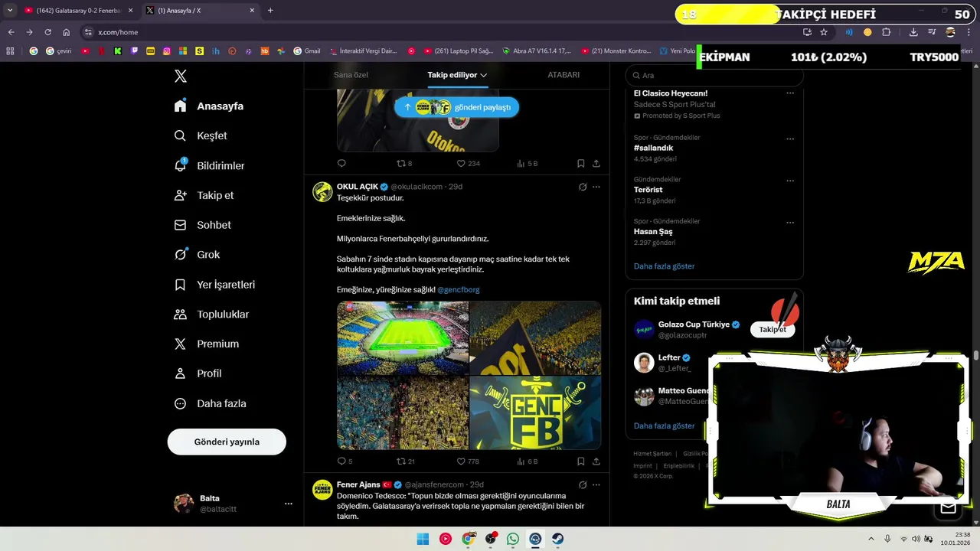Follow Golazo Cup Türkiye with Takip et
980x551 pixels.
(x=773, y=330)
